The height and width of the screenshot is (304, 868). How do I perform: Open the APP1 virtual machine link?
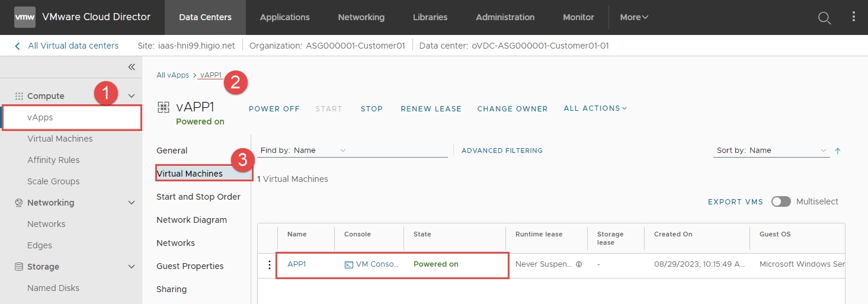[297, 264]
